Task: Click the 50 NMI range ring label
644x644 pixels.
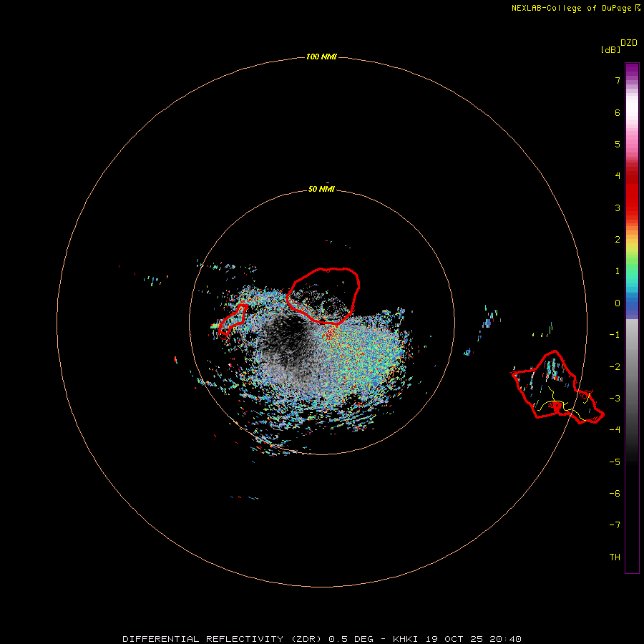Action: [321, 190]
